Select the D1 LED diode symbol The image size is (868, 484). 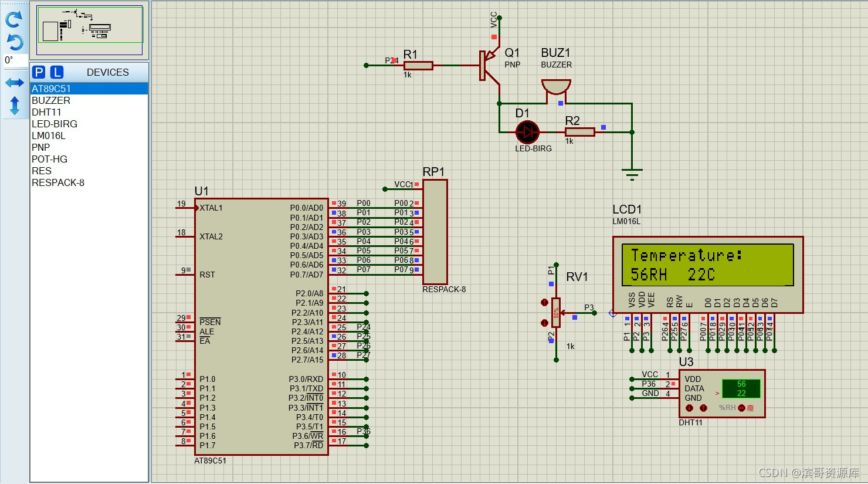pyautogui.click(x=527, y=132)
